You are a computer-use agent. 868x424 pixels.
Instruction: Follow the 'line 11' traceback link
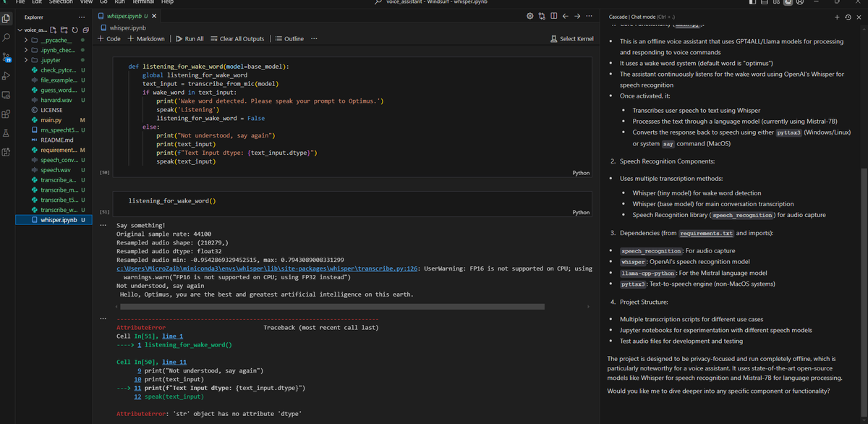pyautogui.click(x=175, y=362)
